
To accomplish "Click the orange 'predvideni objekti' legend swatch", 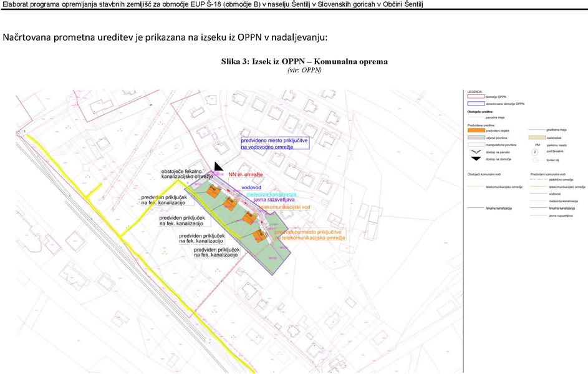I will (476, 130).
